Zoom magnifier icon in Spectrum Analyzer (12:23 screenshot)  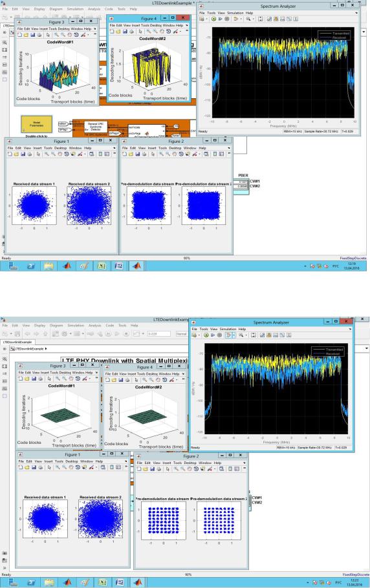(241, 335)
